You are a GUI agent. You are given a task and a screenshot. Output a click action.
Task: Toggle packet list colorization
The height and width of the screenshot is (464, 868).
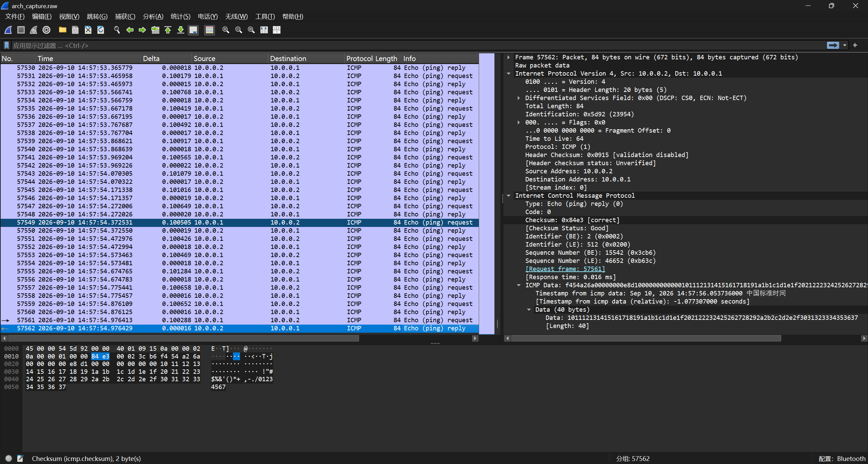[210, 30]
